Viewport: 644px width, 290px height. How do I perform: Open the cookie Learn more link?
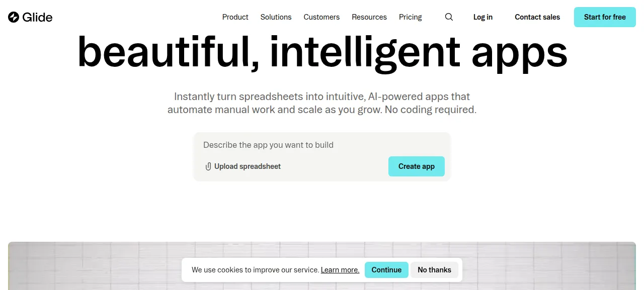pyautogui.click(x=340, y=270)
